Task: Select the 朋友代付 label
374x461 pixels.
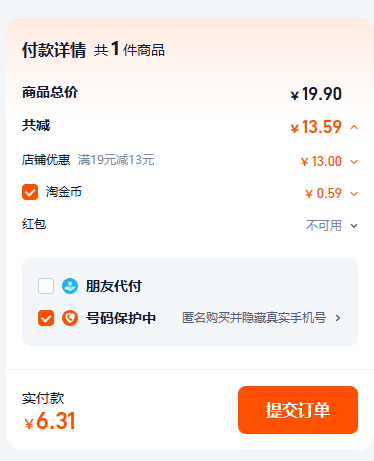Action: 114,286
